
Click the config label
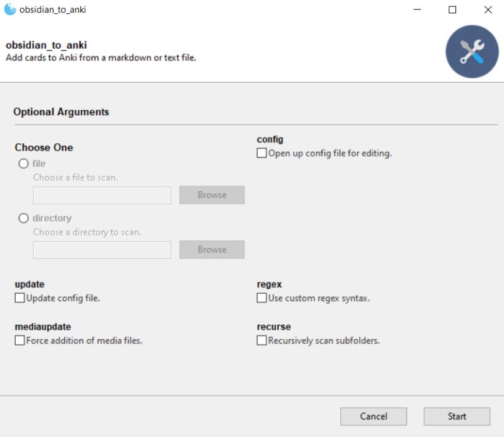(270, 139)
